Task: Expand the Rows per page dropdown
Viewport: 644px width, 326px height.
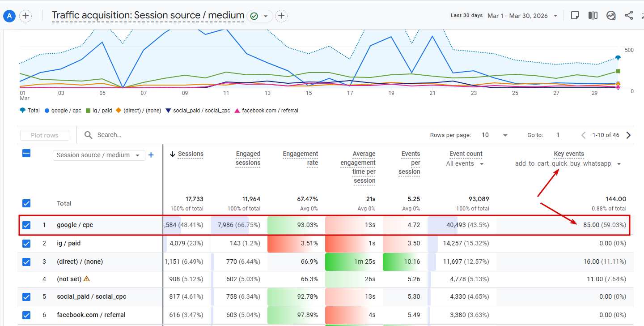Action: tap(494, 135)
